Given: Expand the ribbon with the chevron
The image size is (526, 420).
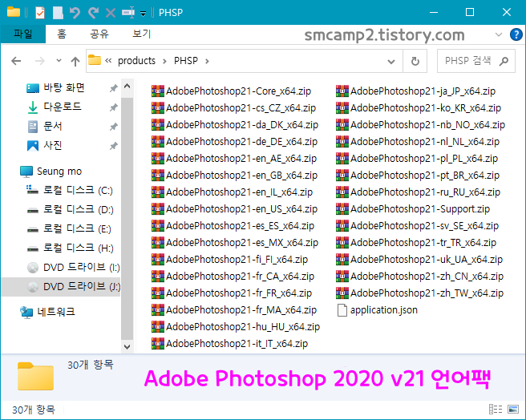Looking at the screenshot, I should coord(499,34).
